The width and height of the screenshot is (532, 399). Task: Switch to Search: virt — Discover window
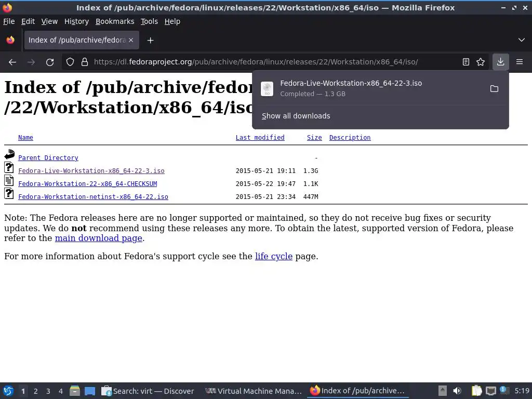pos(148,391)
